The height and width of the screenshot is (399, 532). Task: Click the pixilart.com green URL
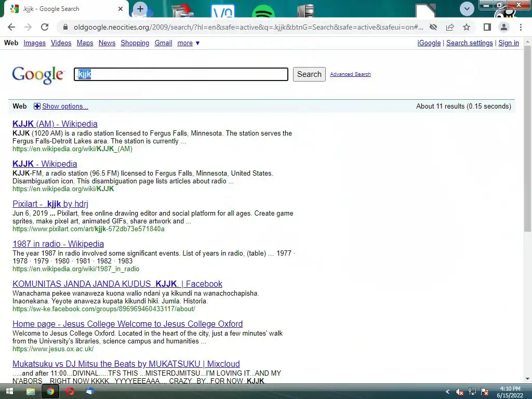click(88, 229)
